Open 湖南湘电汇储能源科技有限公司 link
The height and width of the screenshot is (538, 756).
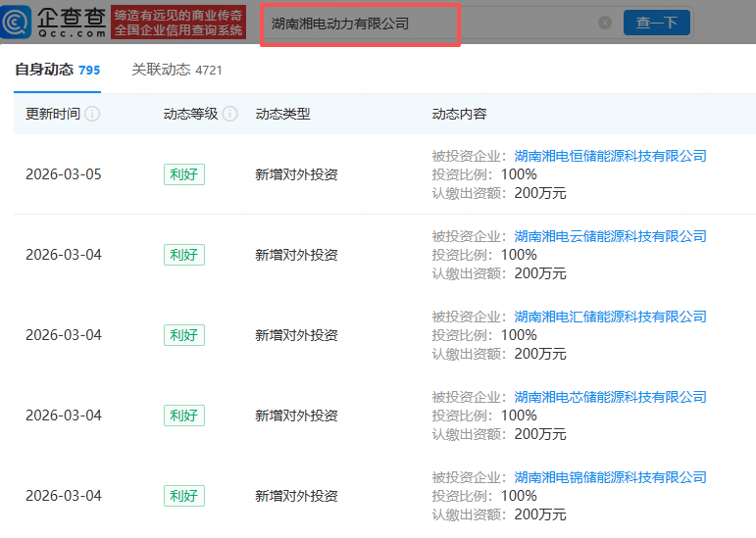point(610,317)
